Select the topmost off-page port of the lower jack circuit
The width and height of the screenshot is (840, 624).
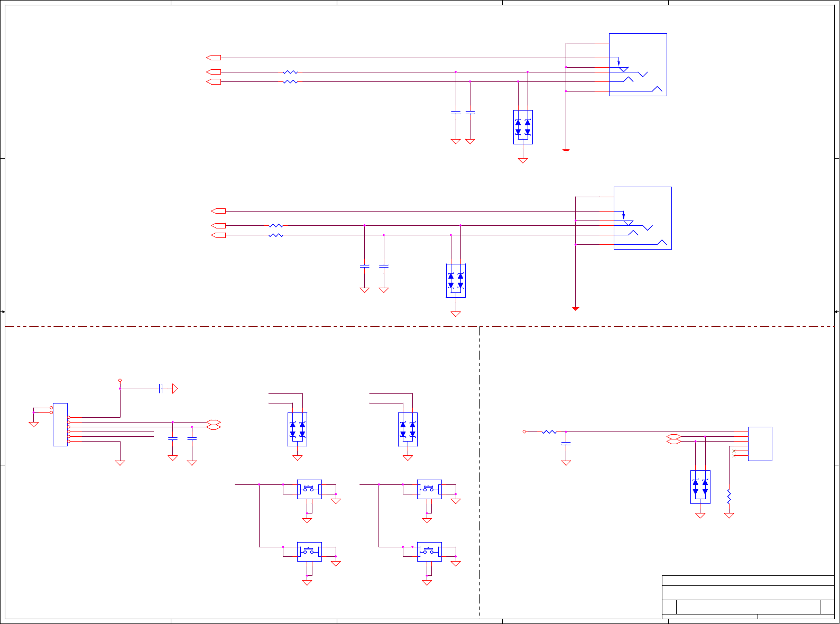218,210
